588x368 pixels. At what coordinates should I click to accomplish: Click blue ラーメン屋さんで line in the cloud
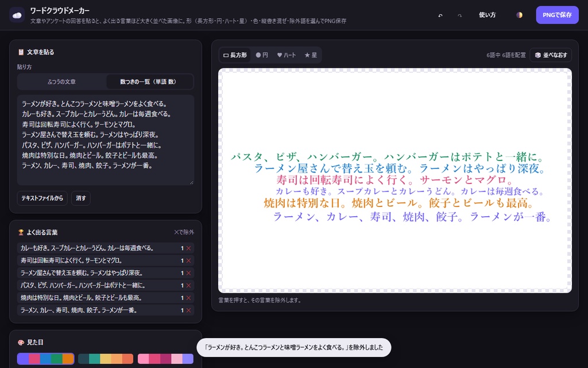(400, 168)
